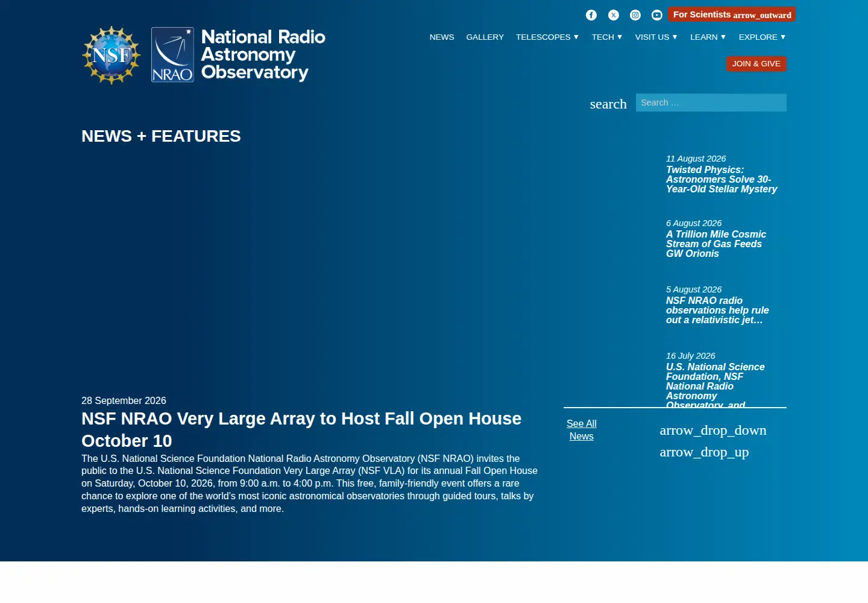
Task: Visit the Instagram social icon
Action: click(x=635, y=15)
